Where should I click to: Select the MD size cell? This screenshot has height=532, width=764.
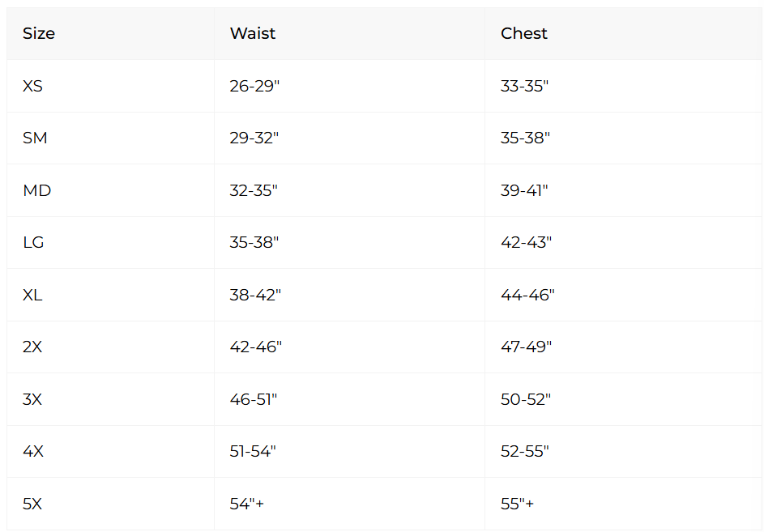tap(36, 190)
